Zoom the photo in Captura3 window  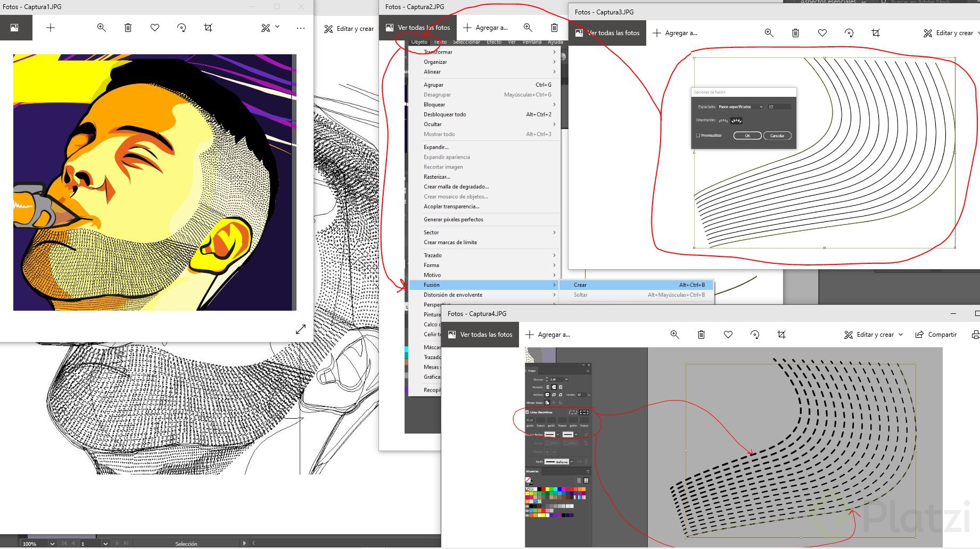[x=769, y=33]
